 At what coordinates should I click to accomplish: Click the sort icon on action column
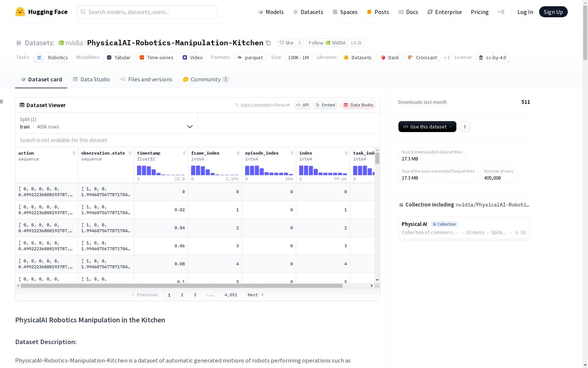[74, 153]
